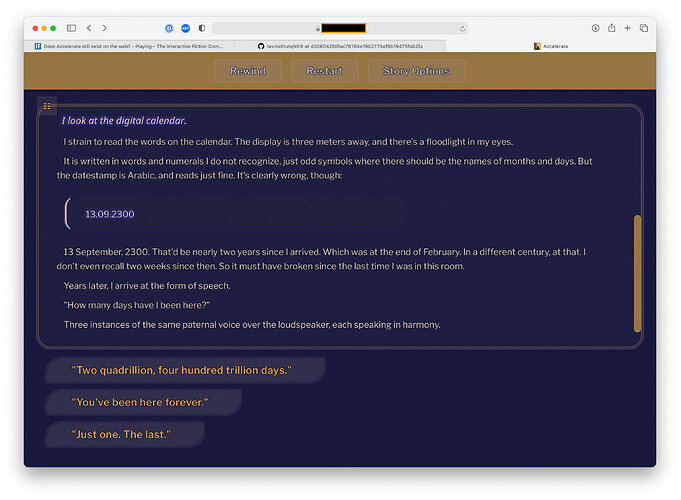
Task: Add a new tab with the plus icon
Action: [627, 28]
